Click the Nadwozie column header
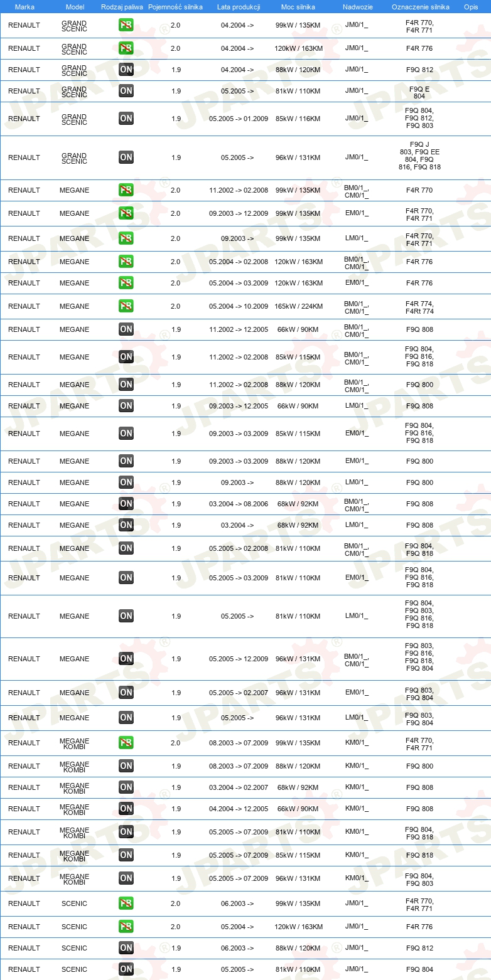The height and width of the screenshot is (980, 491). coord(357,7)
